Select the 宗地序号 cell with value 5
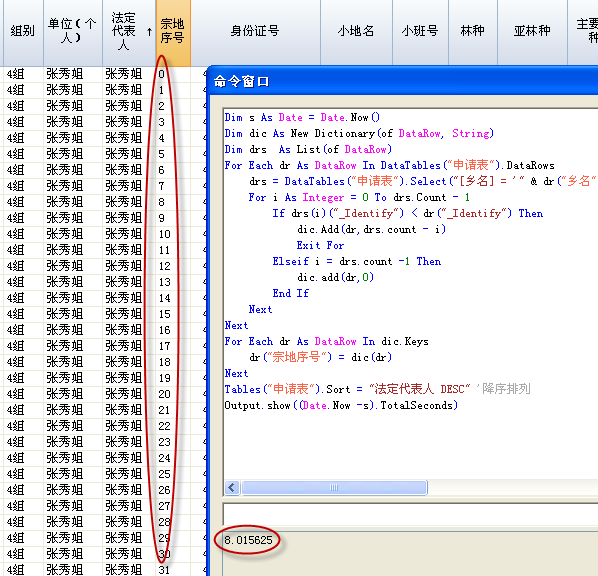Image resolution: width=598 pixels, height=576 pixels. tap(173, 154)
